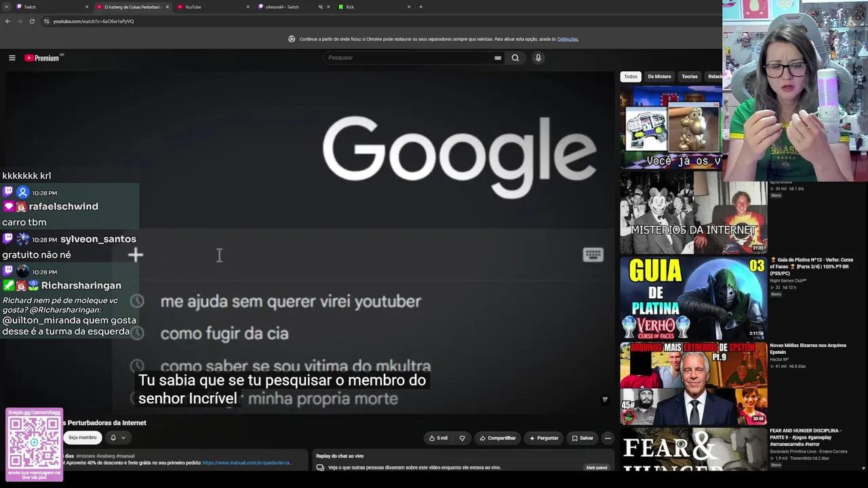Click the 'Compartilhar' share button
This screenshot has height=488, width=868.
pyautogui.click(x=498, y=438)
